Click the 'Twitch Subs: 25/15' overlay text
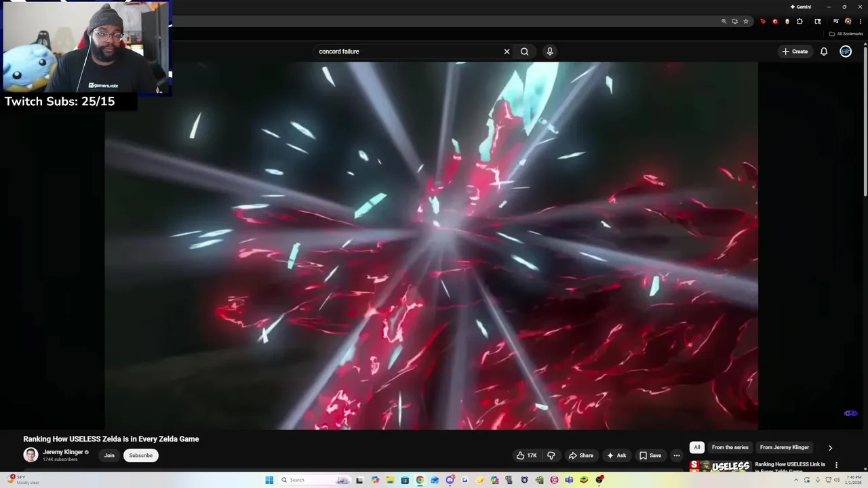This screenshot has height=488, width=868. tap(60, 102)
